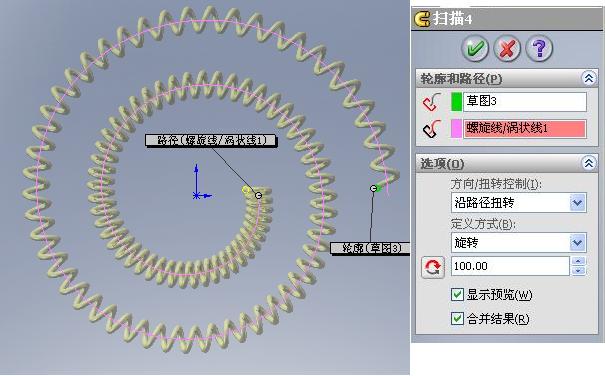This screenshot has height=376, width=605.
Task: Click profile sketch point handle on outer coil
Action: coord(373,188)
